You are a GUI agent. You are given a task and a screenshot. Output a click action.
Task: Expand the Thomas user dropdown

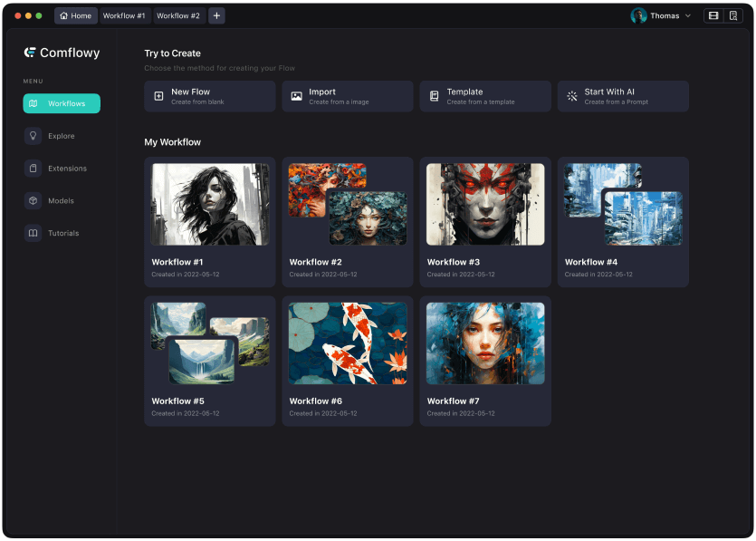pos(687,15)
